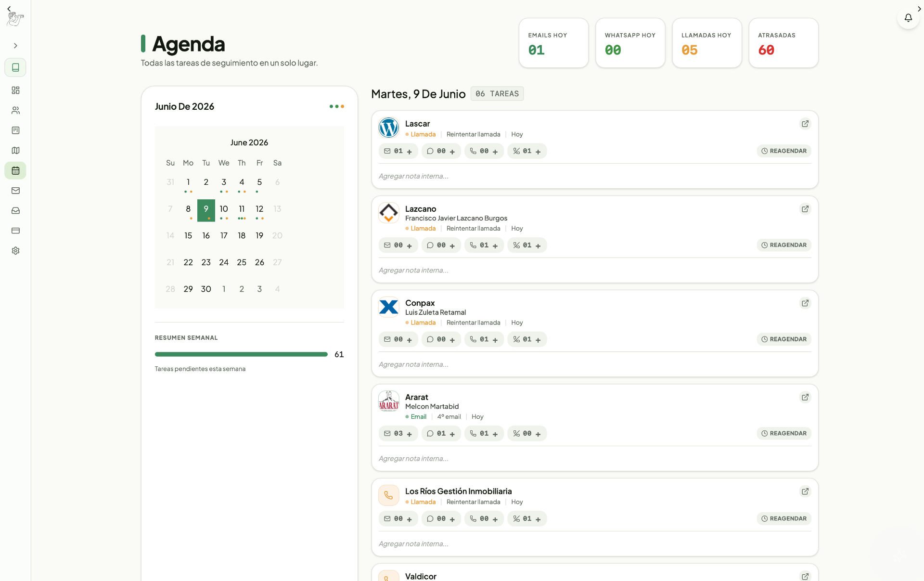The height and width of the screenshot is (581, 924).
Task: Expand the sidebar with chevron arrow
Action: [x=15, y=46]
